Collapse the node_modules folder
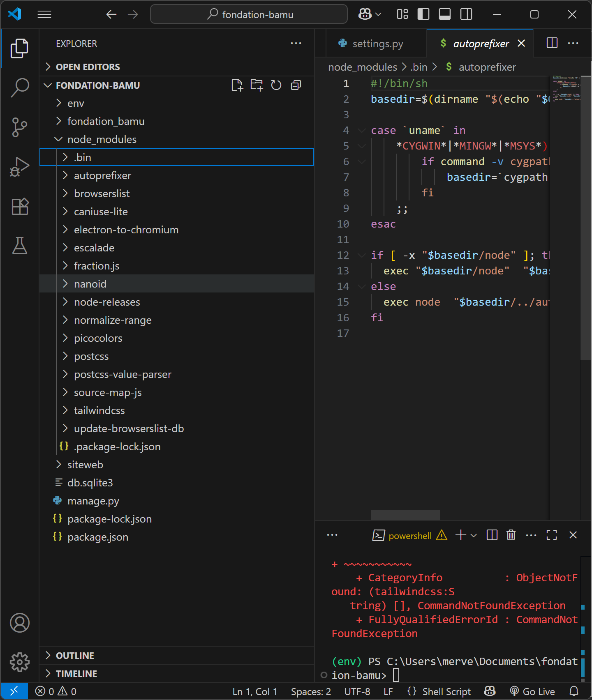 [177, 139]
